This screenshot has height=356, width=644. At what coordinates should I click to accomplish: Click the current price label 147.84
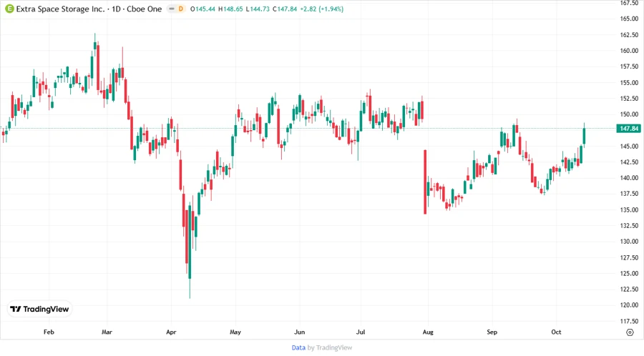629,129
